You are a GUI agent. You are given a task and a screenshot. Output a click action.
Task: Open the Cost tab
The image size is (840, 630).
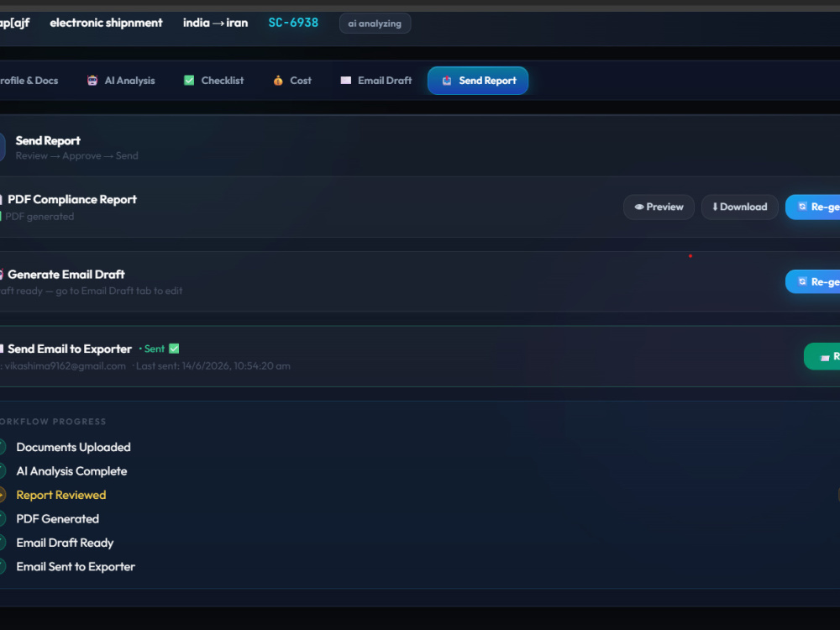(x=292, y=81)
